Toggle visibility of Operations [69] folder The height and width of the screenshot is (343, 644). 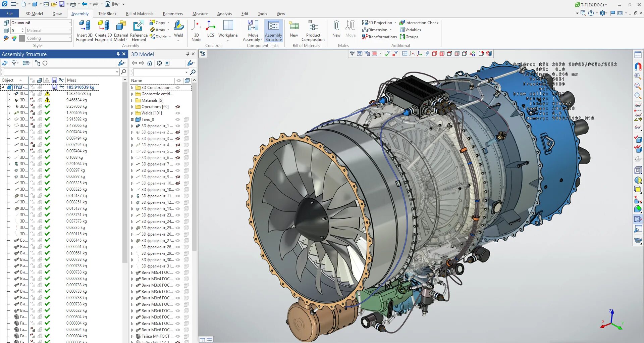[178, 107]
